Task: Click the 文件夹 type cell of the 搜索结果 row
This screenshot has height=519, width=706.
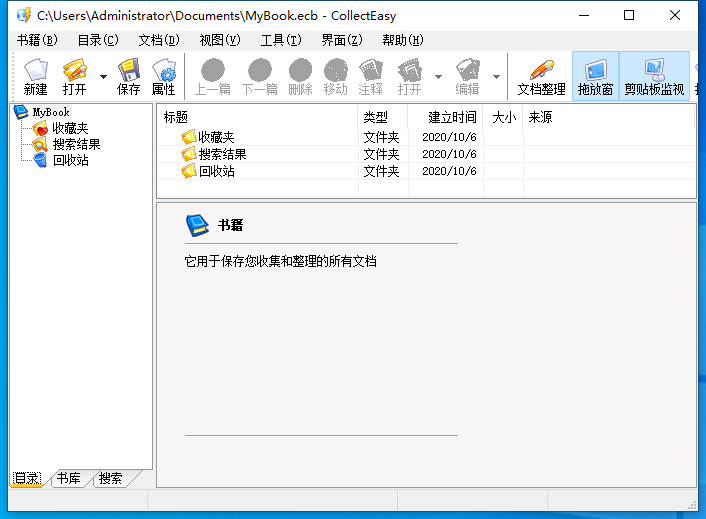Action: 381,154
